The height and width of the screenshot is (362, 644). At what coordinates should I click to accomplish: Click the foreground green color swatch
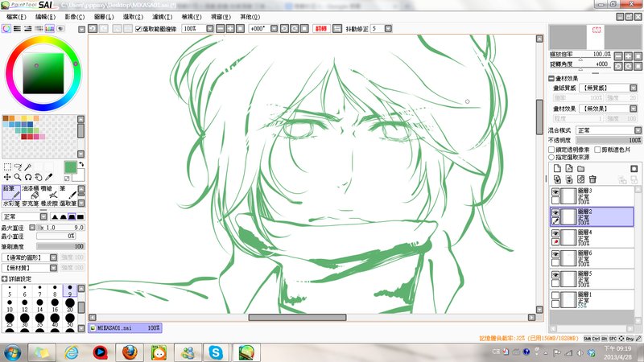point(70,167)
